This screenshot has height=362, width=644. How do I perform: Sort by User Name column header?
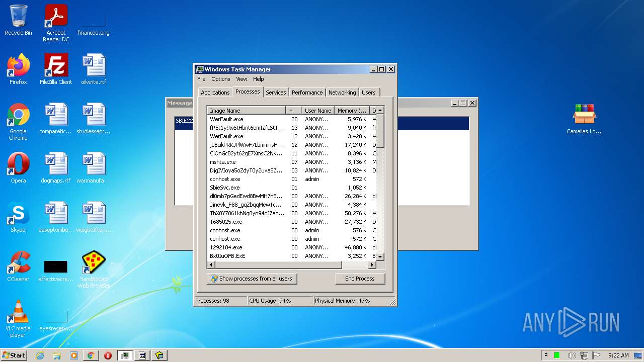pos(318,111)
